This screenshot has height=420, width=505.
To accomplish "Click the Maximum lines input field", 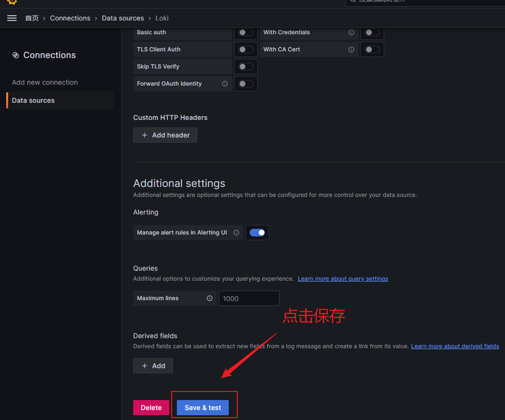I will coord(249,298).
